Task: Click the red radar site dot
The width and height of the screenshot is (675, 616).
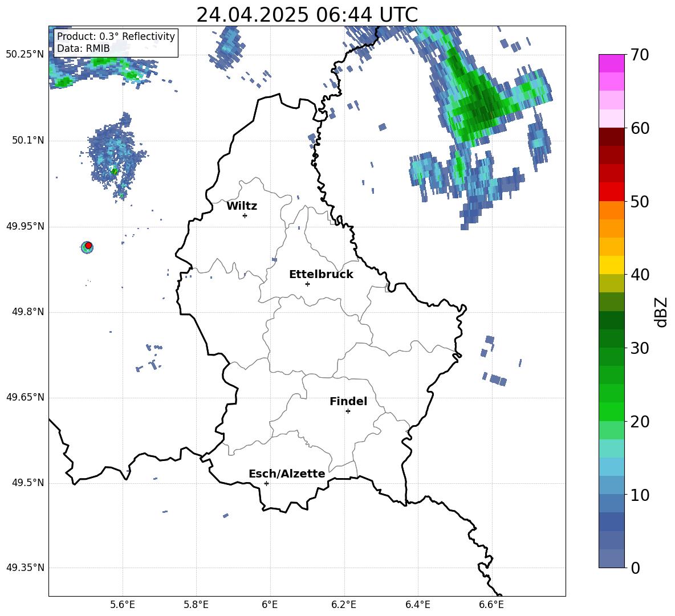Action: click(x=88, y=245)
